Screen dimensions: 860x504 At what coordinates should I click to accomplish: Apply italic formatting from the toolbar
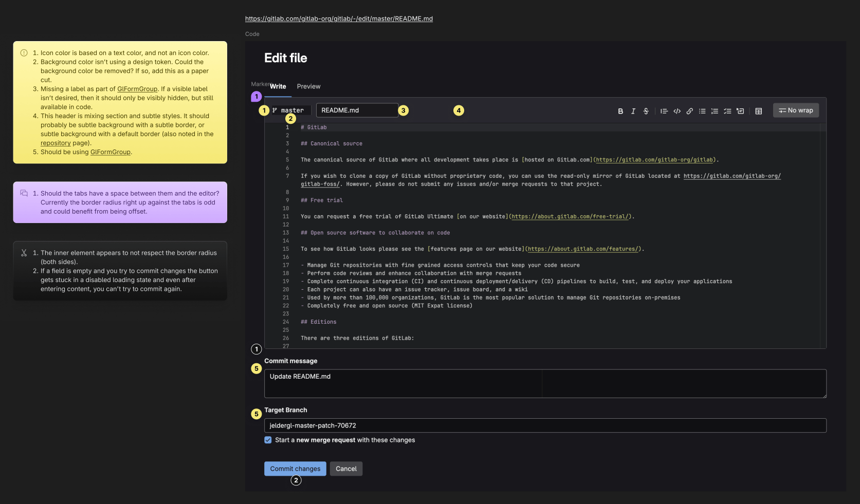[633, 111]
